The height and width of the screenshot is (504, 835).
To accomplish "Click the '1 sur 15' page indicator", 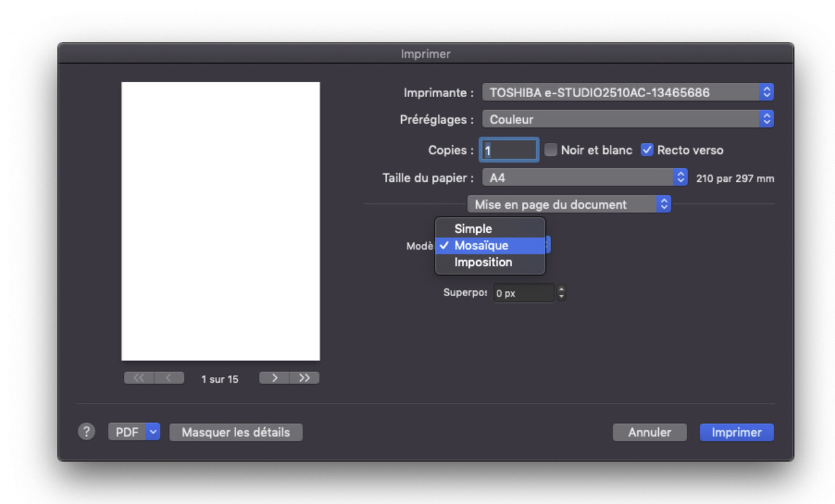I will click(220, 379).
